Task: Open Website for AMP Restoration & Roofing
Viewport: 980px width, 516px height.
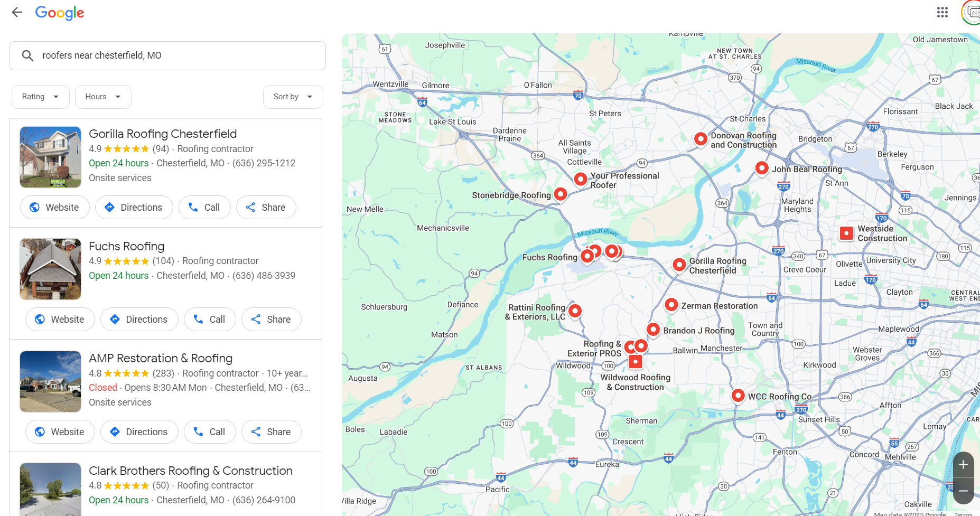Action: pos(60,432)
